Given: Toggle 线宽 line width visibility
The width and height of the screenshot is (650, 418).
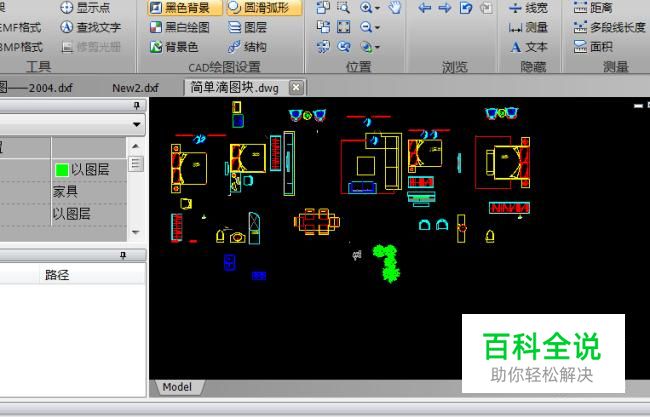Looking at the screenshot, I should point(528,7).
